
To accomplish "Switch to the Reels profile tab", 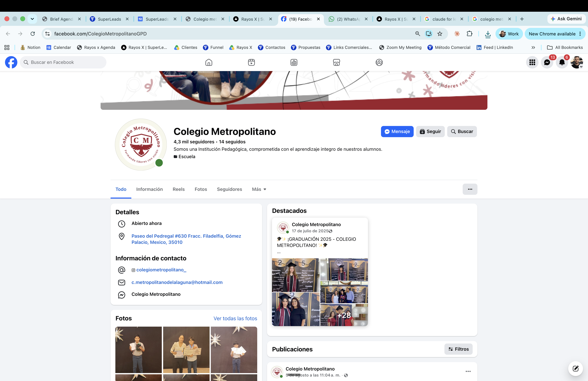I will (x=179, y=189).
